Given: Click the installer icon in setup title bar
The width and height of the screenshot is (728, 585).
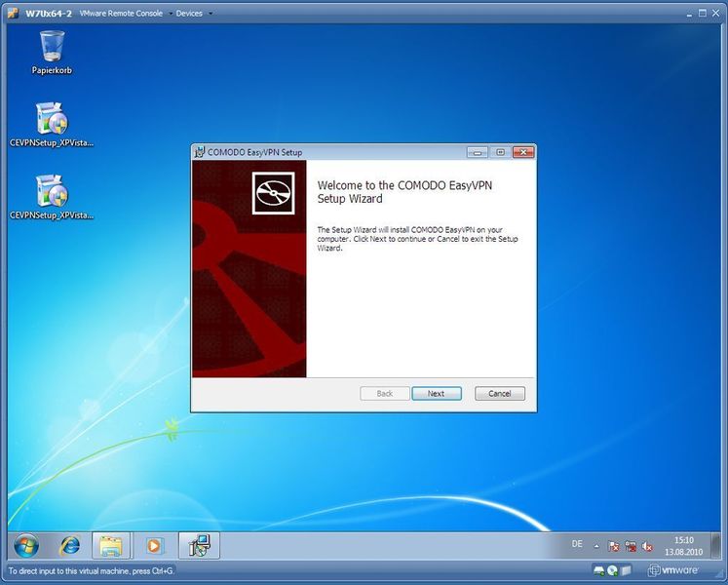Looking at the screenshot, I should pos(199,152).
